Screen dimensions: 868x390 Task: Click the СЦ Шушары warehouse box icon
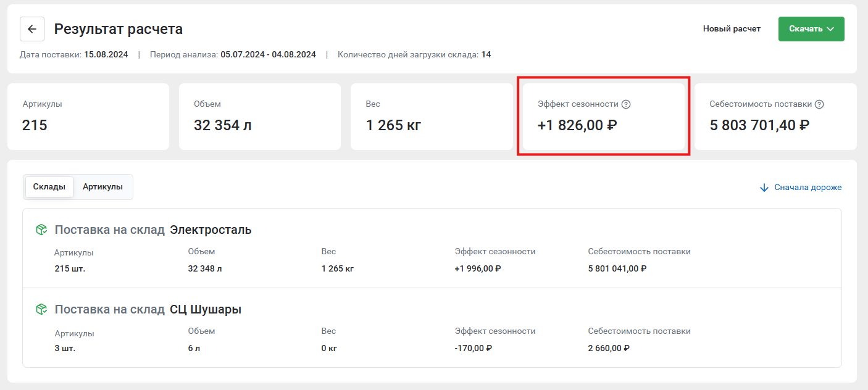pyautogui.click(x=41, y=309)
